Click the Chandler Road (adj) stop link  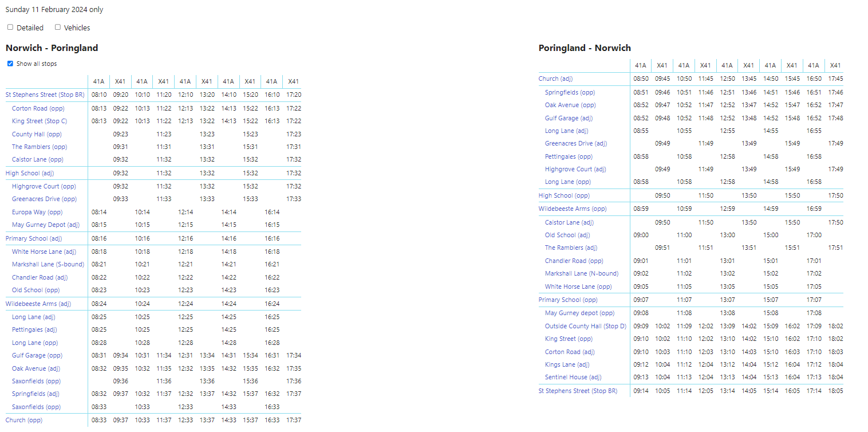coord(40,277)
